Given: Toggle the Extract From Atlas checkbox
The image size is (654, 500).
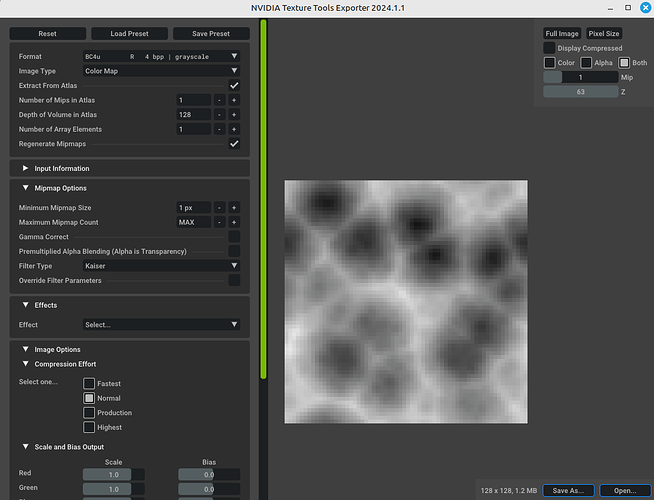Looking at the screenshot, I should tap(234, 86).
